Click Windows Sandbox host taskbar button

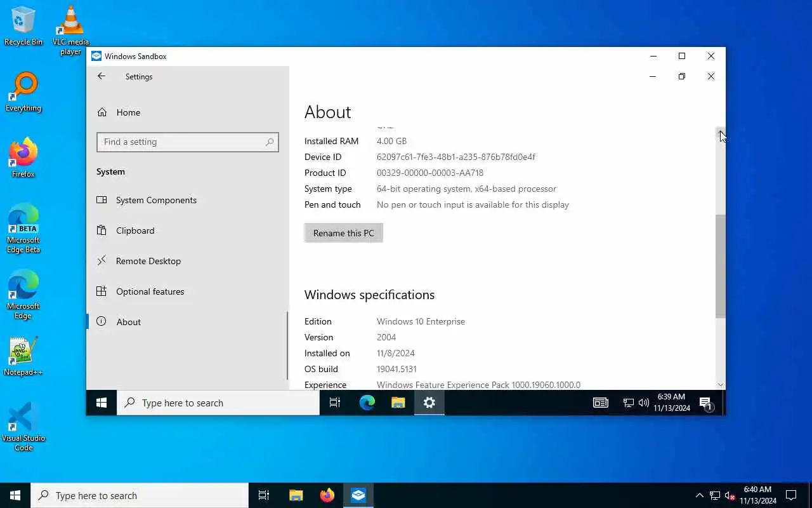pyautogui.click(x=358, y=495)
